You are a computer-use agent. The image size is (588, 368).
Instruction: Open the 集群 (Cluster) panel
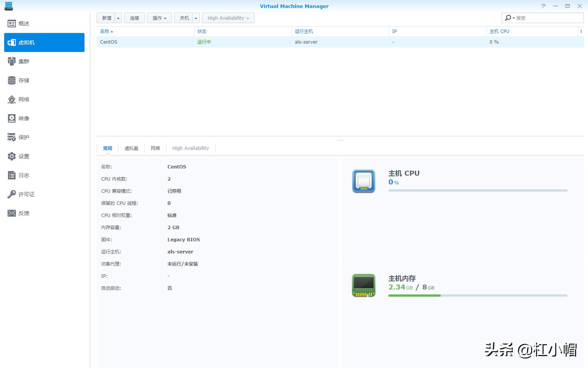23,61
